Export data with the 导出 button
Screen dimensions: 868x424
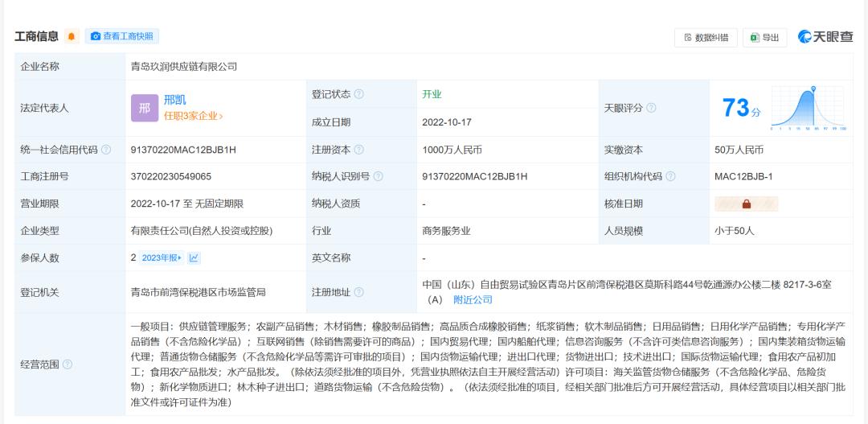[x=764, y=37]
